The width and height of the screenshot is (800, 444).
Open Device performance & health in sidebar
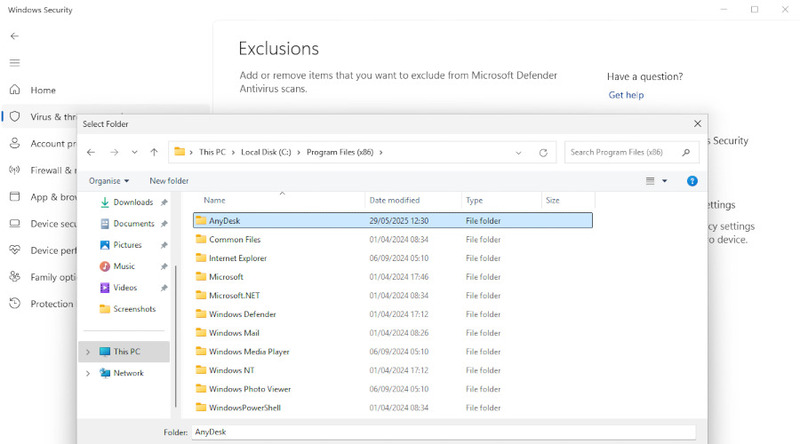[43, 250]
